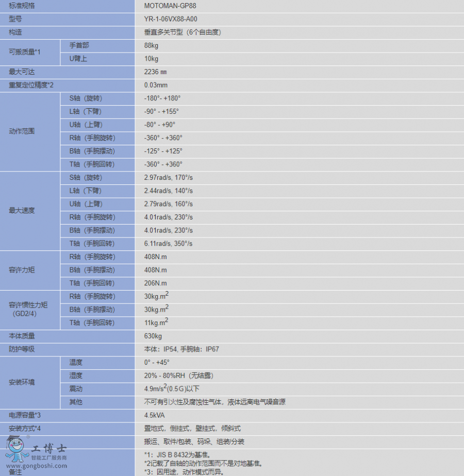The image size is (464, 476).
Task: Select the "6.11rad/s, 350°/s" speed value
Action: (169, 244)
